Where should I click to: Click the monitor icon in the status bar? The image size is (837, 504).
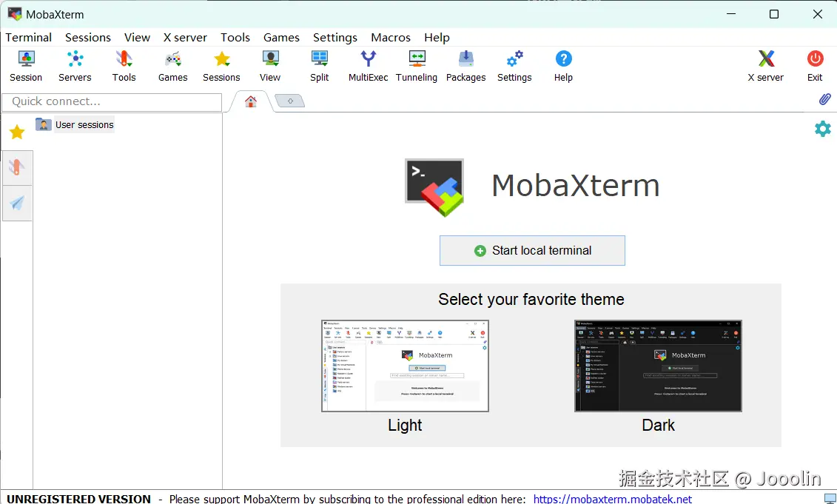click(830, 499)
